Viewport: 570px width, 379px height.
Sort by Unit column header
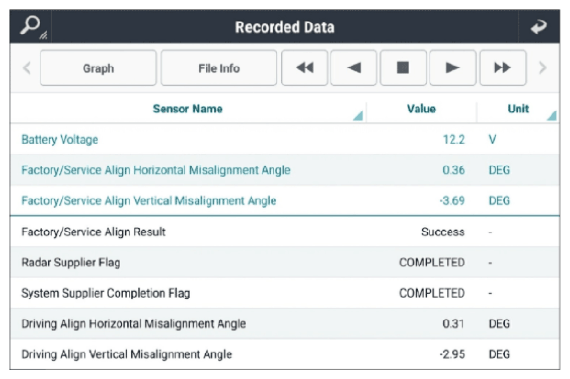[518, 109]
